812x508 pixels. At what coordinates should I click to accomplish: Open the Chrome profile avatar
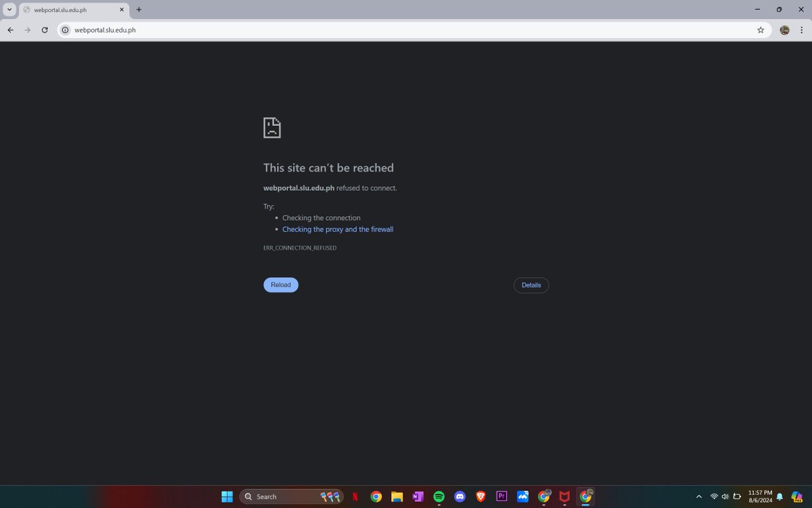[x=785, y=30]
